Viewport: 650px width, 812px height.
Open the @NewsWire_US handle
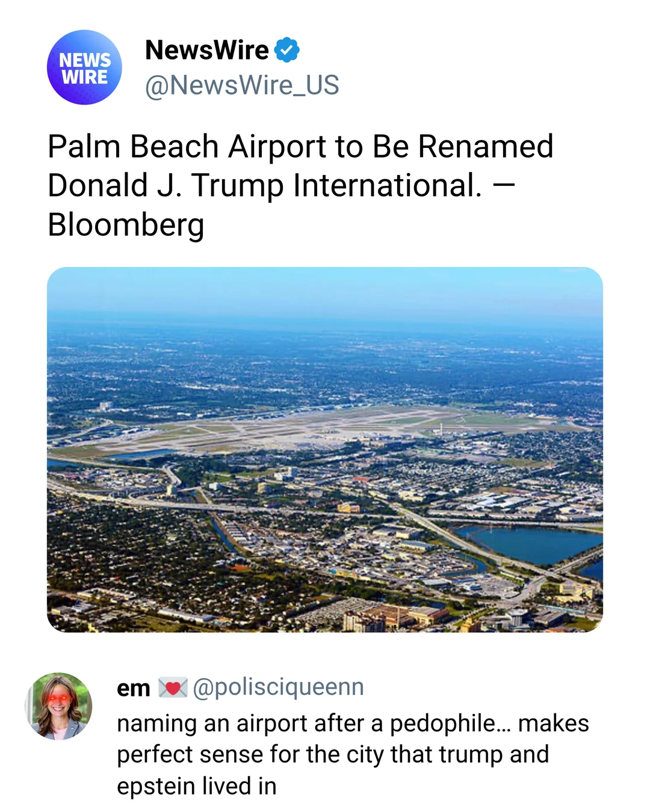pos(242,85)
